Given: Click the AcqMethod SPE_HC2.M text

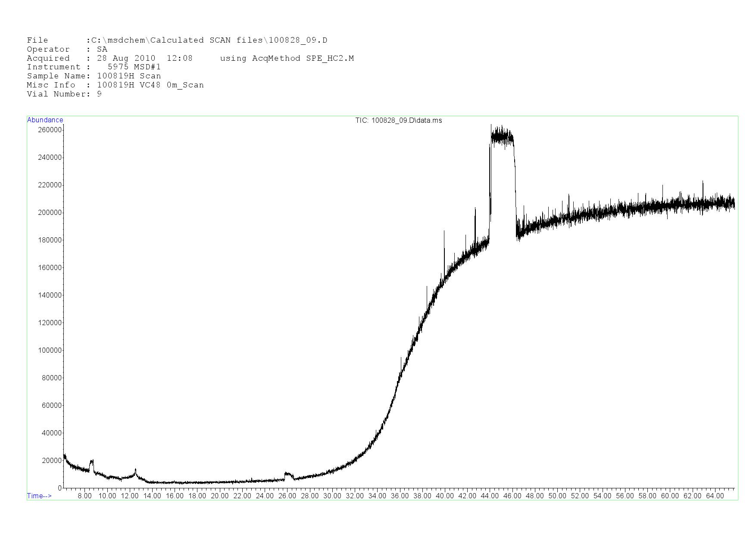Looking at the screenshot, I should click(287, 59).
